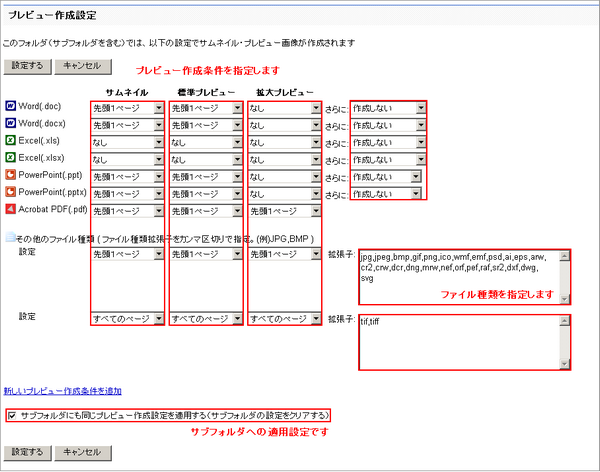Image resolution: width=600 pixels, height=472 pixels.
Task: Click the Excel(.xls) file type icon
Action: point(10,140)
